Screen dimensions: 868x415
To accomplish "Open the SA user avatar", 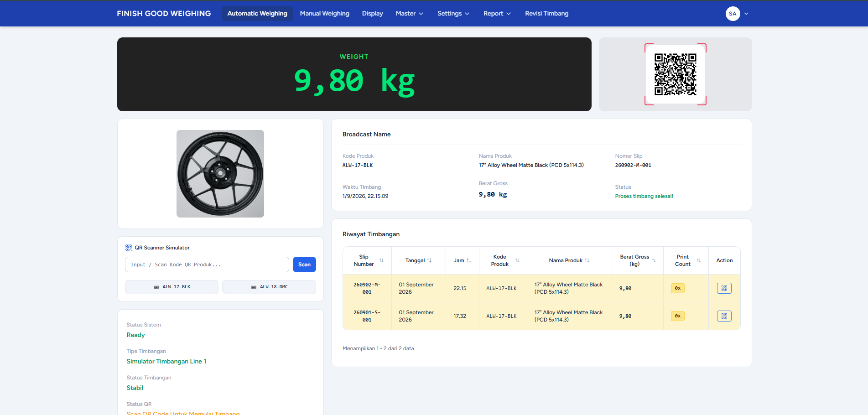I will coord(733,13).
